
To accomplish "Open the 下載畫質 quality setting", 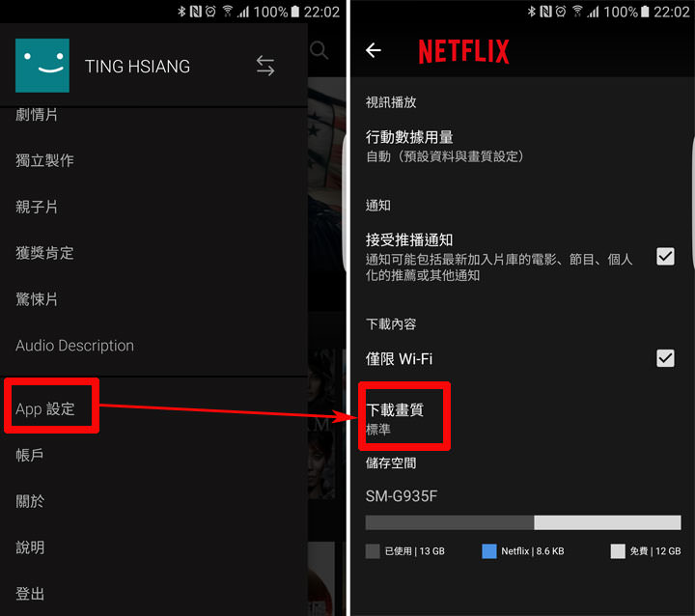I will click(x=522, y=418).
